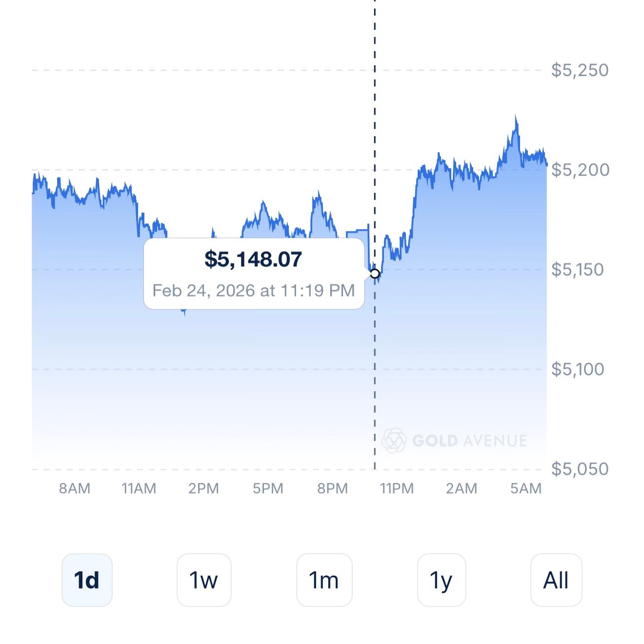Viewport: 644px width, 644px height.
Task: Switch to the 1w time range
Action: click(204, 580)
